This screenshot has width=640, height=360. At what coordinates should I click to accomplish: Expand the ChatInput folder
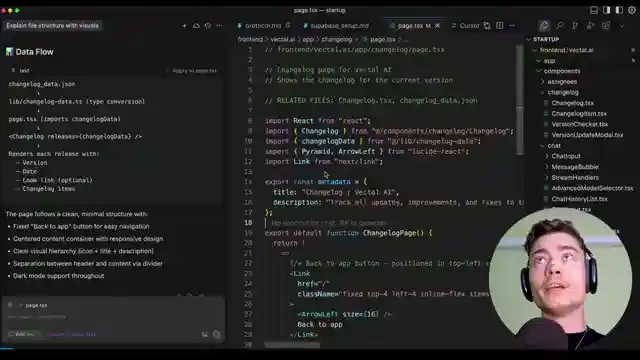click(547, 156)
